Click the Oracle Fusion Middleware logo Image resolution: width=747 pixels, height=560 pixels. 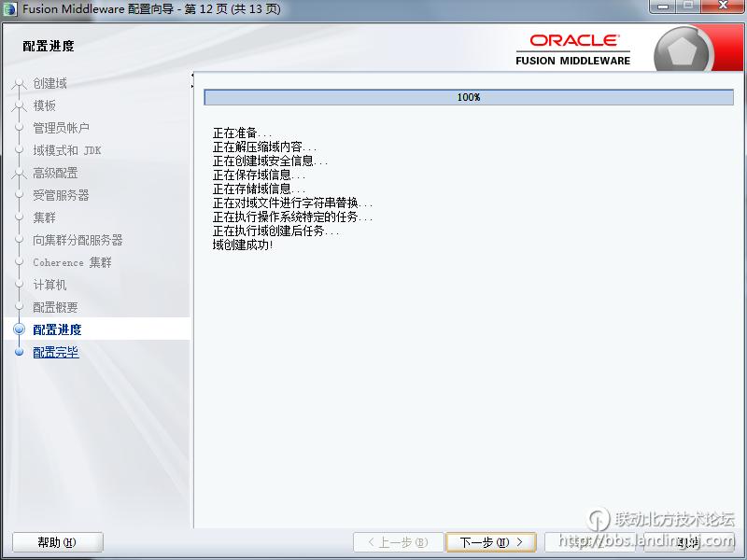pos(573,50)
